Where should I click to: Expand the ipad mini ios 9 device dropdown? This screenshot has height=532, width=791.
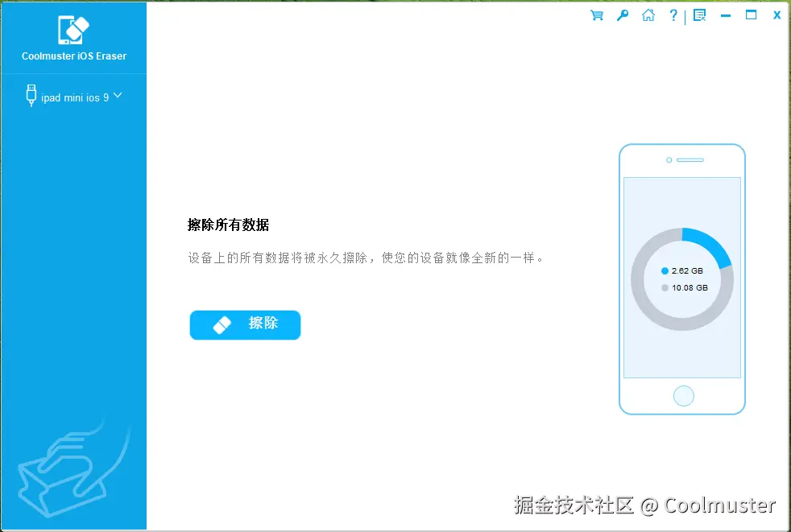point(77,97)
